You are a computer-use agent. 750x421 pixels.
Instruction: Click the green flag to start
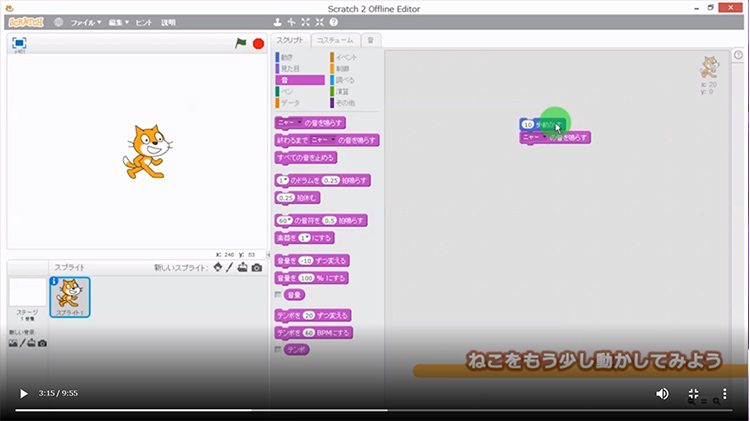[241, 44]
